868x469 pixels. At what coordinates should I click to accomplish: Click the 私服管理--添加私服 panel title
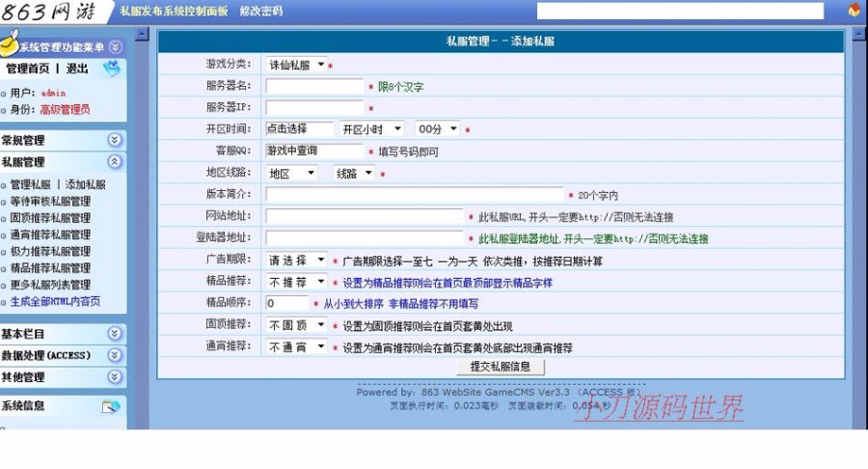pos(501,41)
